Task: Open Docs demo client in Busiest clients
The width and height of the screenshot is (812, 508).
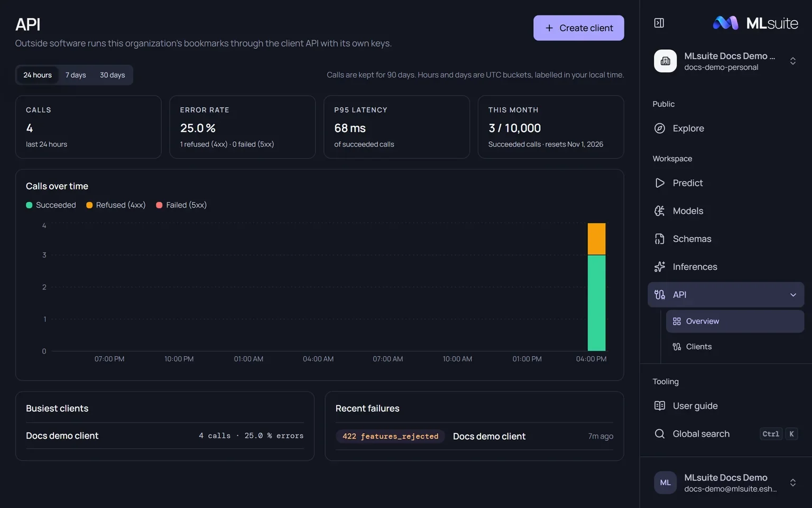Action: point(62,436)
